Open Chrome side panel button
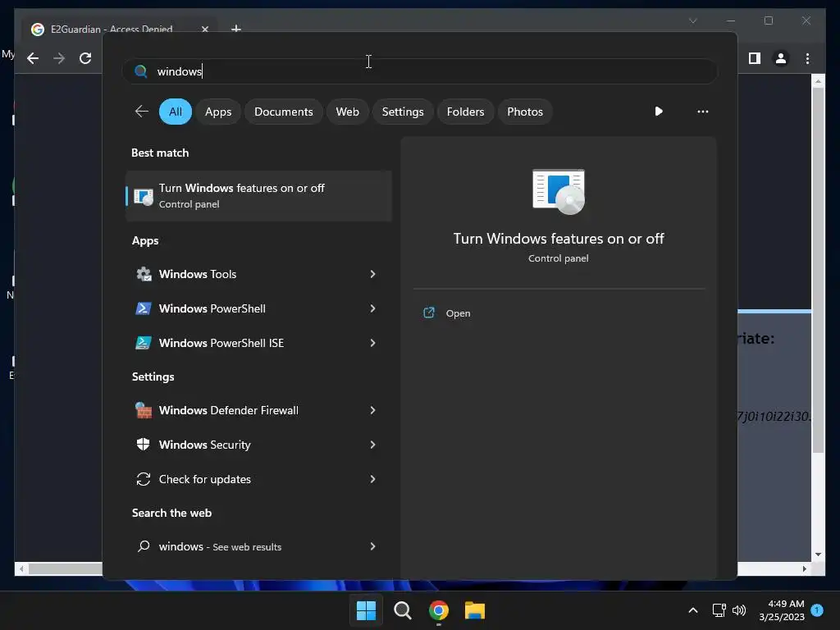840x630 pixels. 755,58
